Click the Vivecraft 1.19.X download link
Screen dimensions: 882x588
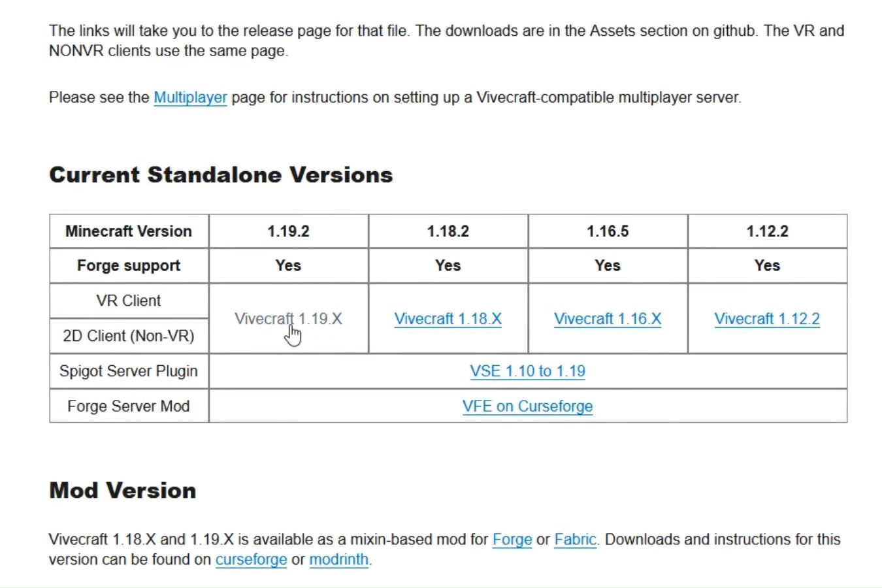(288, 319)
